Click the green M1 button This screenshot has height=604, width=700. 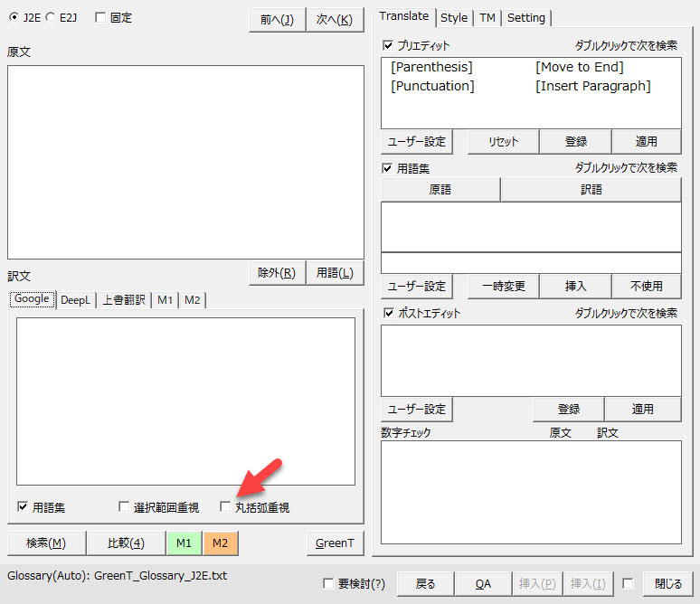pos(184,543)
